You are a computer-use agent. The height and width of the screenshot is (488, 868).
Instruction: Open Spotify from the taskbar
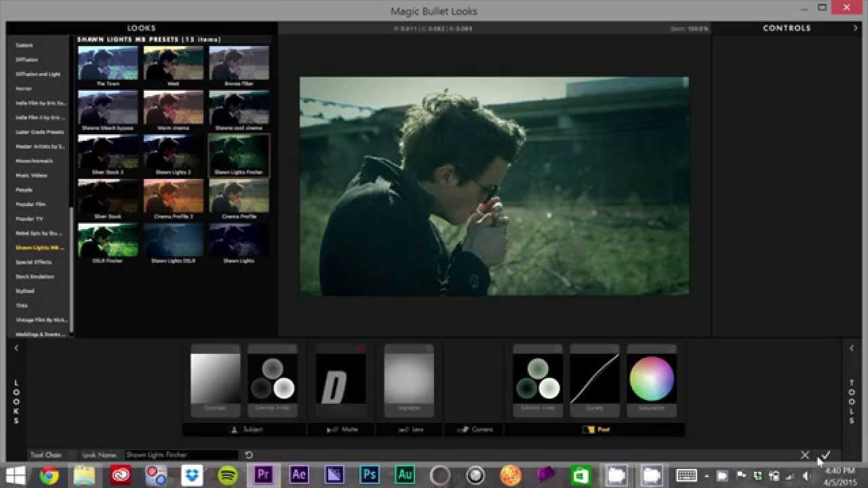pos(228,476)
